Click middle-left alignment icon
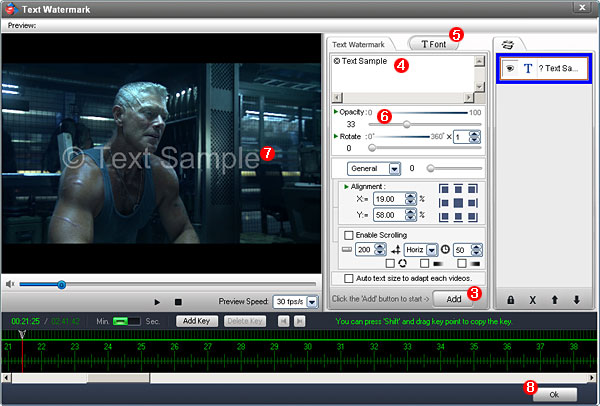Screen dimensions: 600x406 [x=443, y=203]
